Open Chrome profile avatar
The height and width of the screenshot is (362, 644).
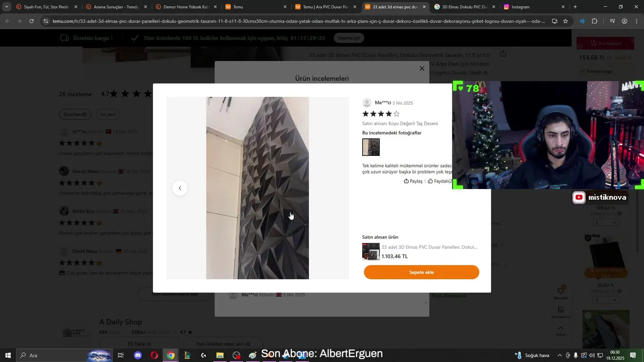click(624, 21)
